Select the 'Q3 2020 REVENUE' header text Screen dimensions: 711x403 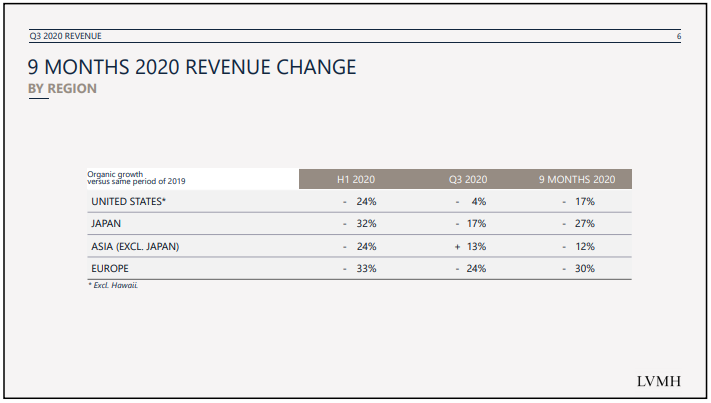[65, 36]
